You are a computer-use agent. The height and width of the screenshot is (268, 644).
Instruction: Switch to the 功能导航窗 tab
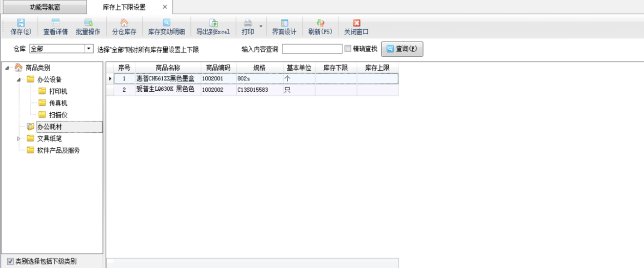click(x=43, y=7)
